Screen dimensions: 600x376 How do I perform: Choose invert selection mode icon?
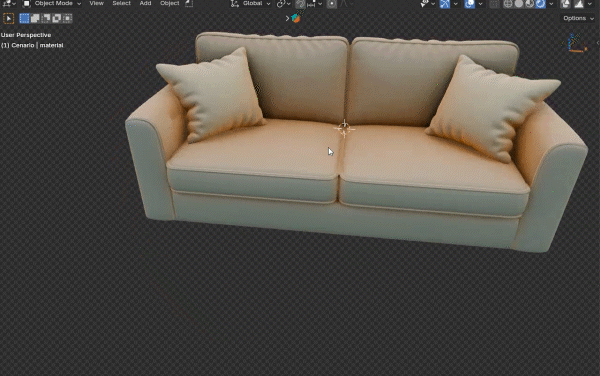coord(56,18)
